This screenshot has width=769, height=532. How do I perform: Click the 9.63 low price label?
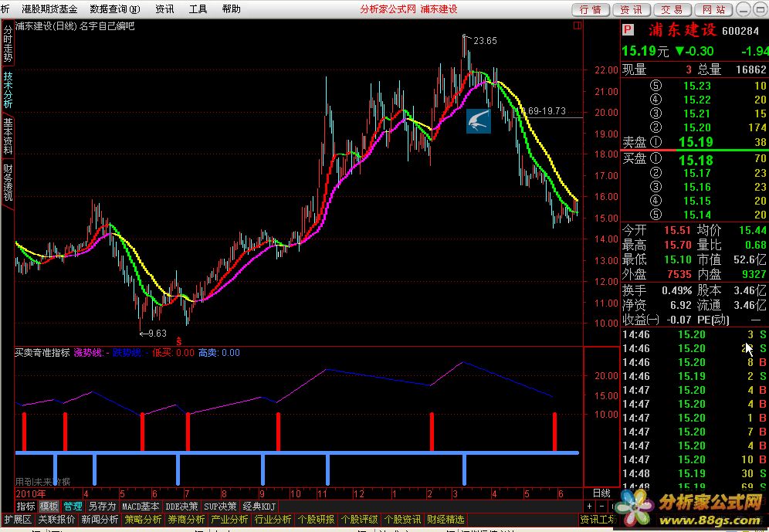pos(157,334)
